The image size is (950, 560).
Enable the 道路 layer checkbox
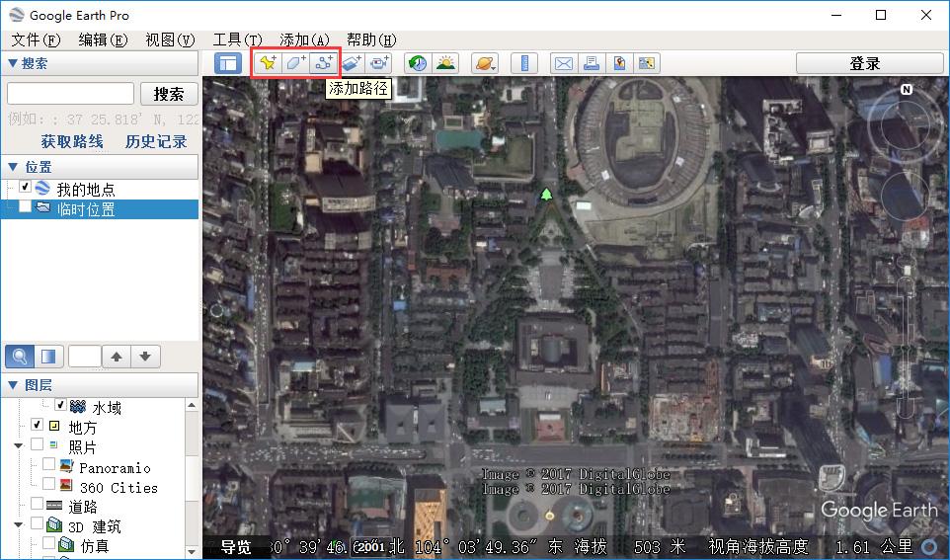coord(37,503)
